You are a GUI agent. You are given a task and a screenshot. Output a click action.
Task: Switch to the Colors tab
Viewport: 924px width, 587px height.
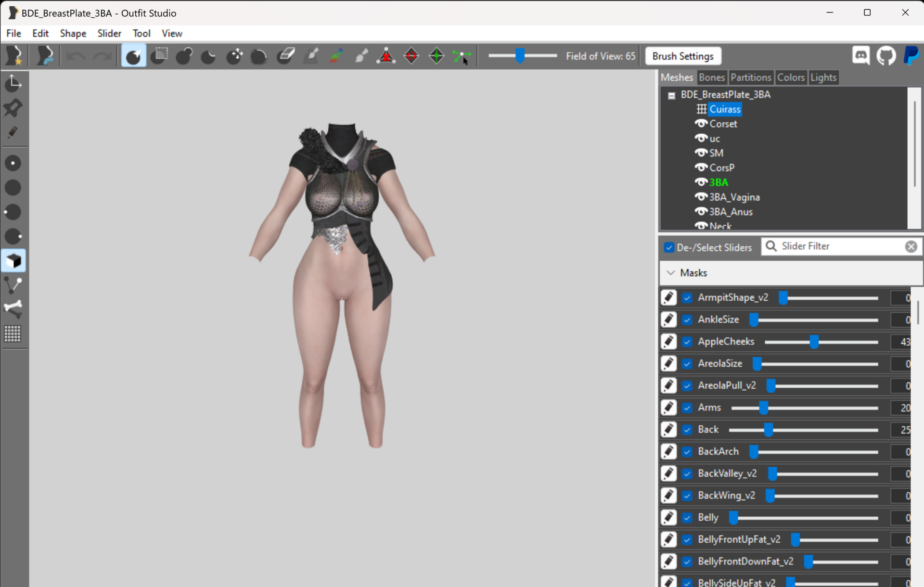point(791,77)
